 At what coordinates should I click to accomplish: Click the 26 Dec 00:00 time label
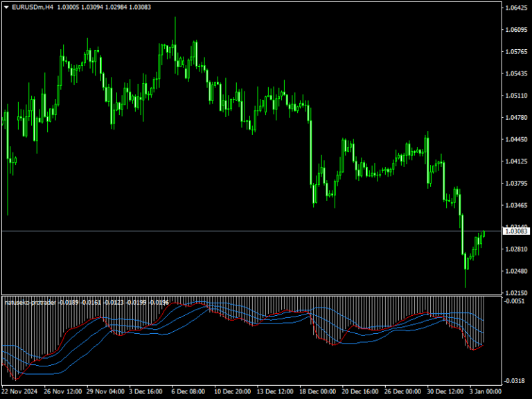(x=403, y=391)
